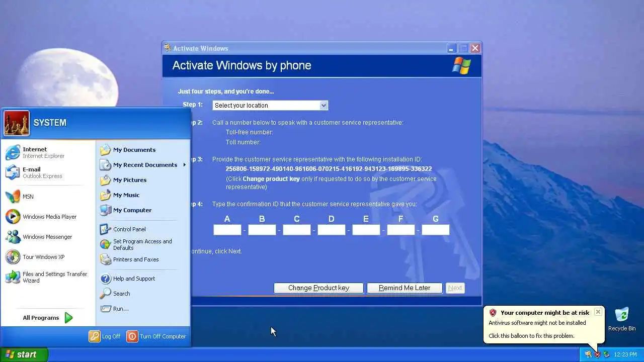Open Set Program Access and Defaults icon
Screen dimensions: 644x362
pos(105,244)
